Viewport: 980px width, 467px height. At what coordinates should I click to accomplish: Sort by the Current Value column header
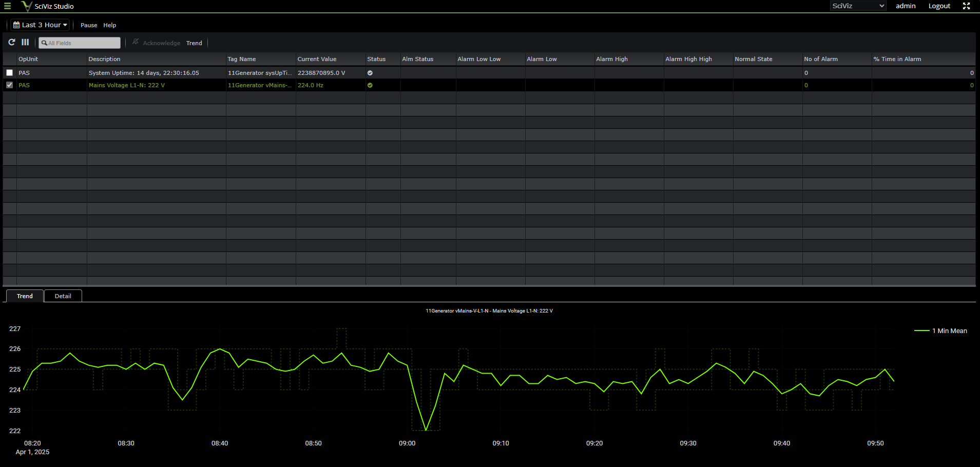tap(317, 59)
